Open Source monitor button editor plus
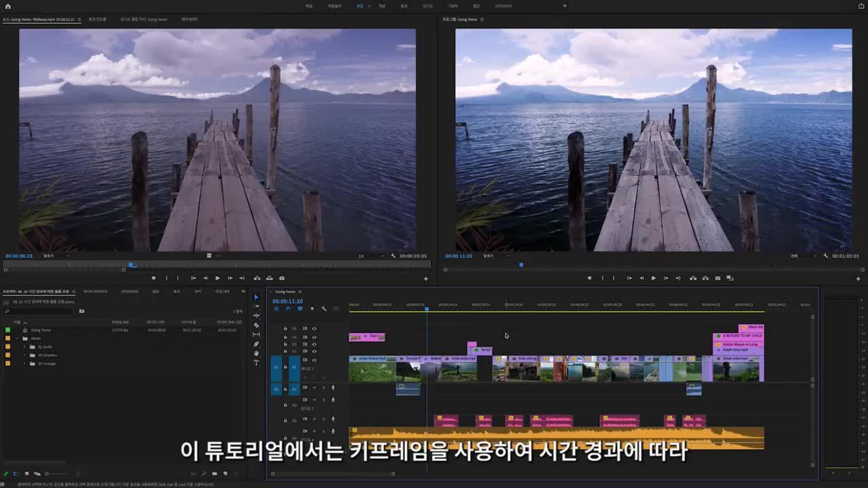The width and height of the screenshot is (868, 488). click(425, 279)
